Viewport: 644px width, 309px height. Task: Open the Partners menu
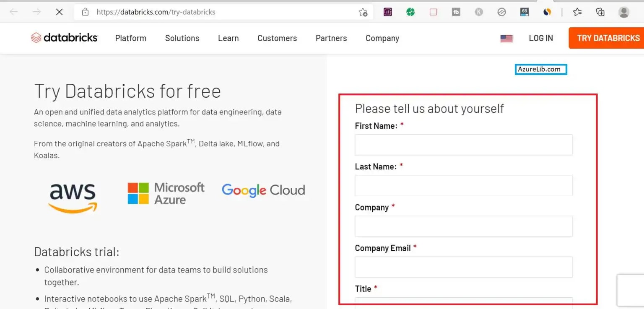(x=331, y=38)
